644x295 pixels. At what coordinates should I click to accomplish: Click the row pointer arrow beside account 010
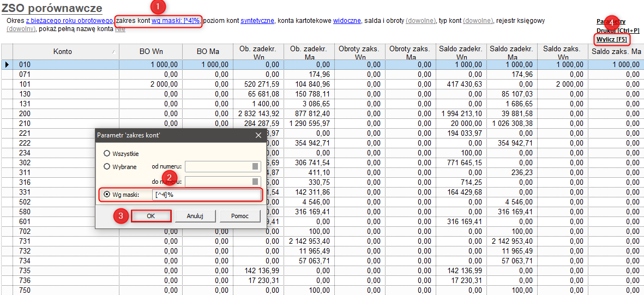[x=7, y=64]
